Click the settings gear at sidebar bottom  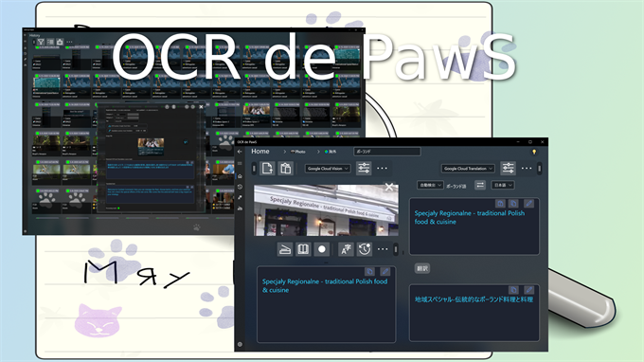(x=240, y=344)
